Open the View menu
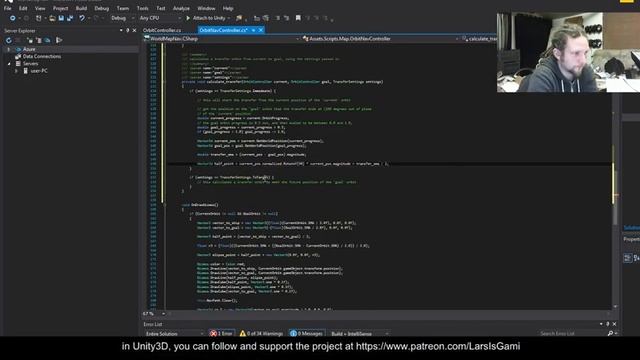This screenshot has width=640, height=360. [x=40, y=8]
